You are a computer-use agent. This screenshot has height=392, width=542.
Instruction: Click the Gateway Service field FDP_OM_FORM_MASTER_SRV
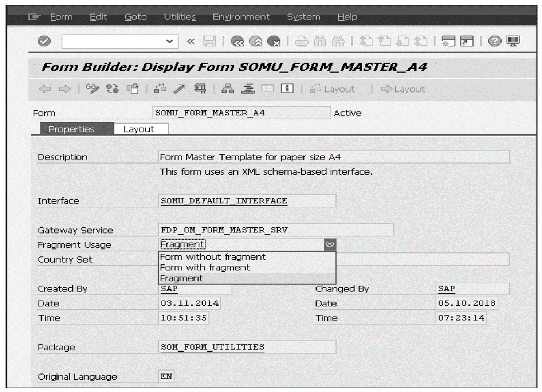276,230
